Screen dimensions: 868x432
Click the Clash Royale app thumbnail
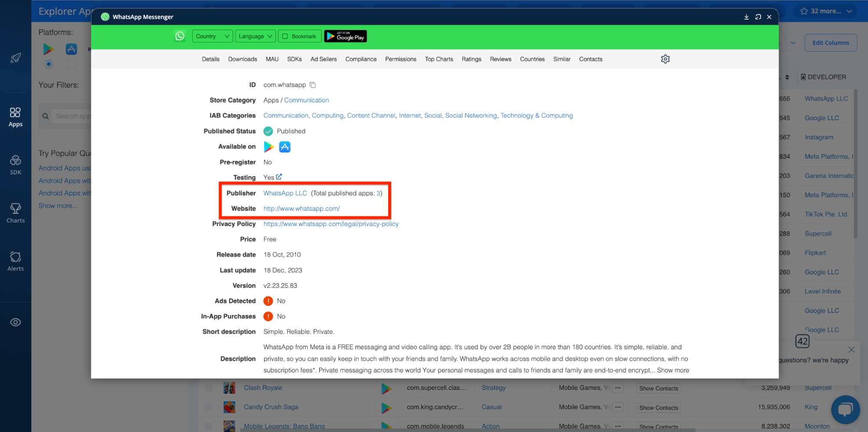pyautogui.click(x=229, y=388)
